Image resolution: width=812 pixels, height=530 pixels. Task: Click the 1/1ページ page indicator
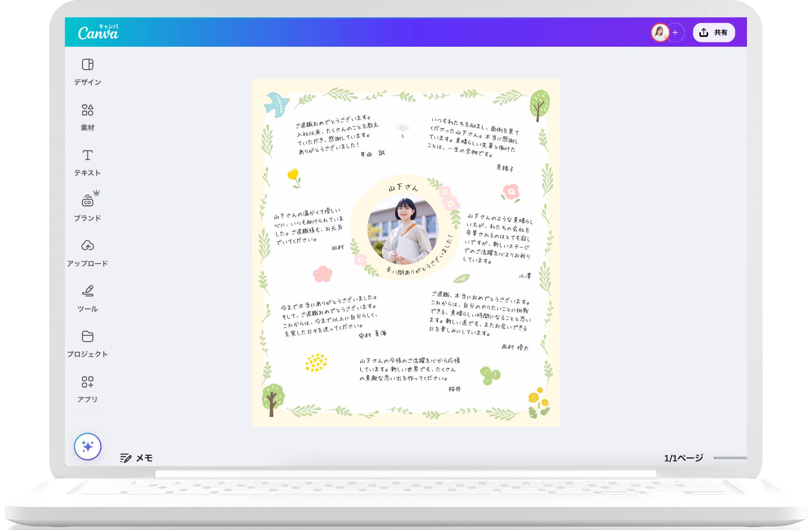click(x=683, y=458)
